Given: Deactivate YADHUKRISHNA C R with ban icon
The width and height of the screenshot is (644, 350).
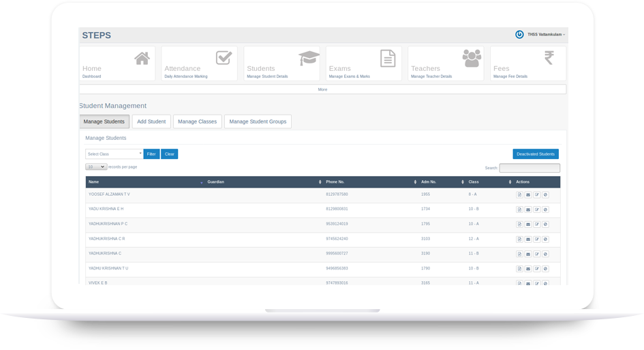Looking at the screenshot, I should [545, 239].
